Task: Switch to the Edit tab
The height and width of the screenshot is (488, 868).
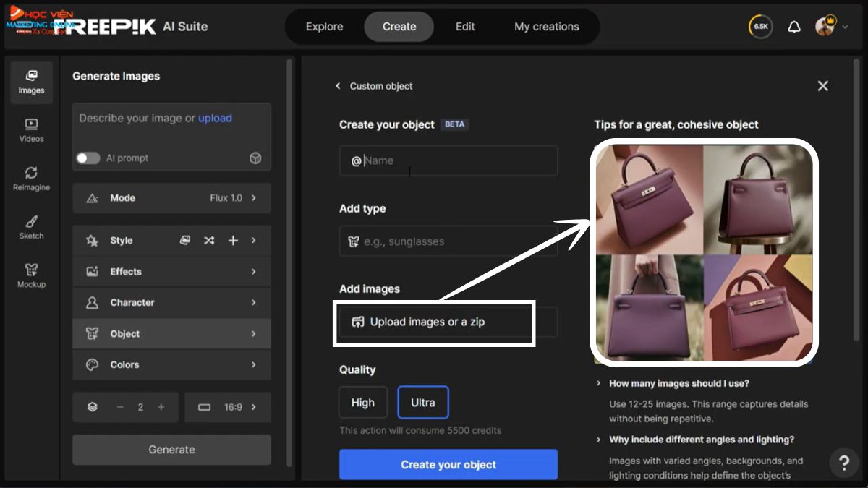Action: (465, 27)
